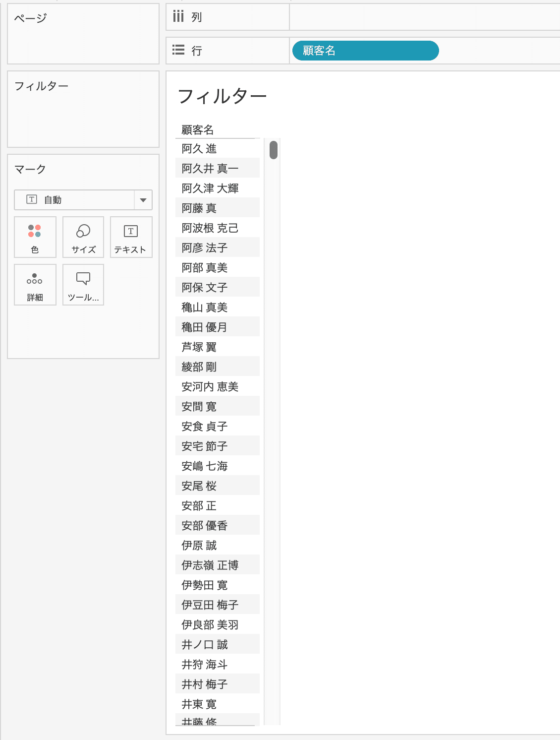The width and height of the screenshot is (560, 740).
Task: Select the row 伊勢田 寛
Action: [218, 585]
